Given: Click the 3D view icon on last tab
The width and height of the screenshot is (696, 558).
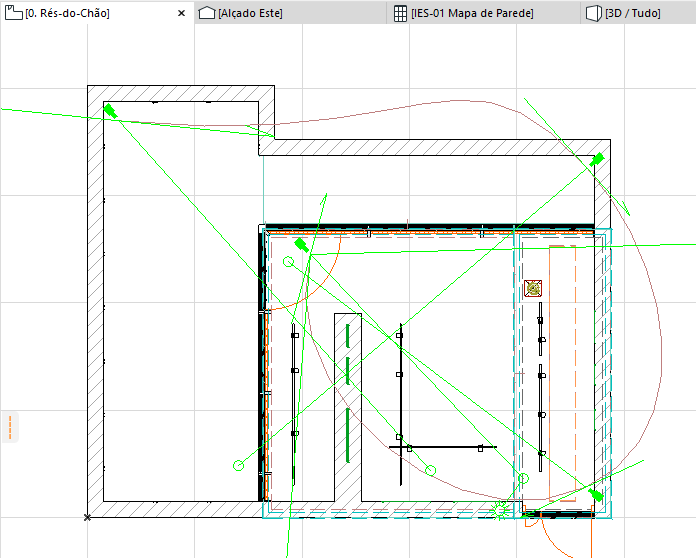Looking at the screenshot, I should click(x=593, y=13).
